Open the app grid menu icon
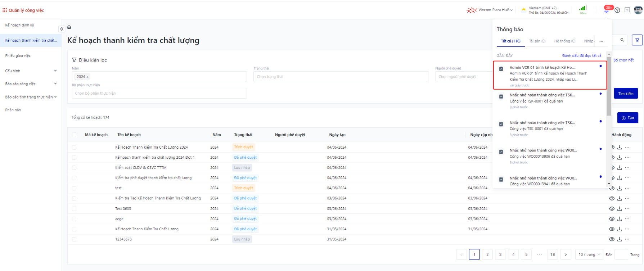The width and height of the screenshot is (644, 271). (5, 10)
